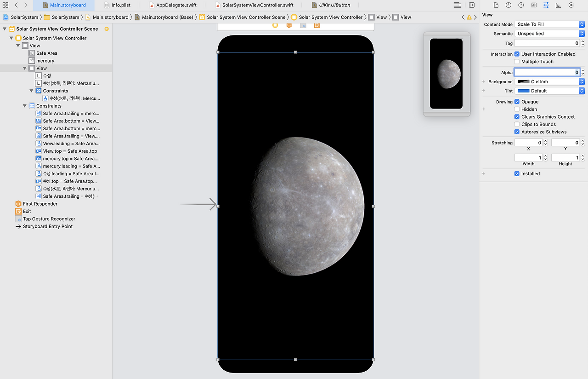
Task: Select the Storyboard Entry Point arrow icon
Action: (18, 226)
